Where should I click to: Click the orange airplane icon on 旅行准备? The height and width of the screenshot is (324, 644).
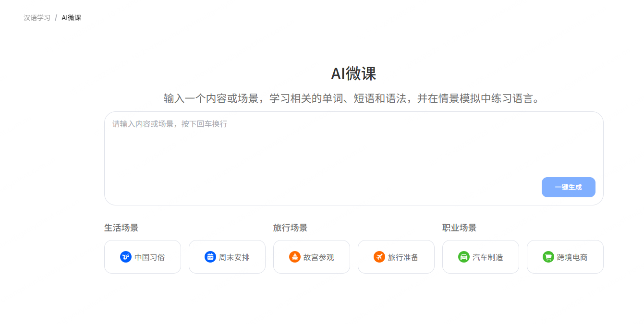point(379,257)
